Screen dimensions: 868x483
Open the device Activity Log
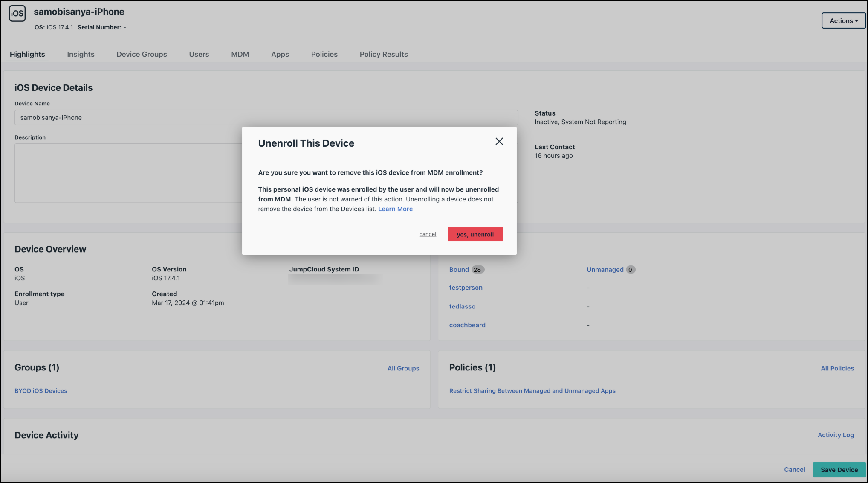[x=835, y=435]
